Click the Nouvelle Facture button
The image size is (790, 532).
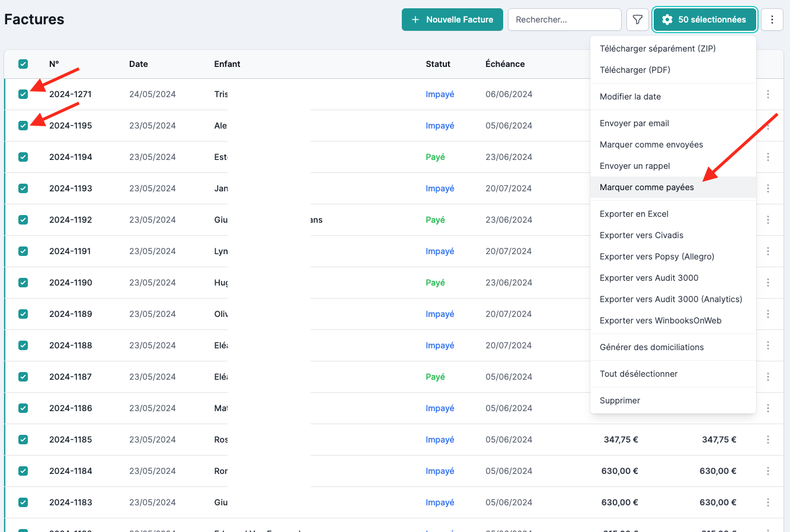pyautogui.click(x=452, y=20)
